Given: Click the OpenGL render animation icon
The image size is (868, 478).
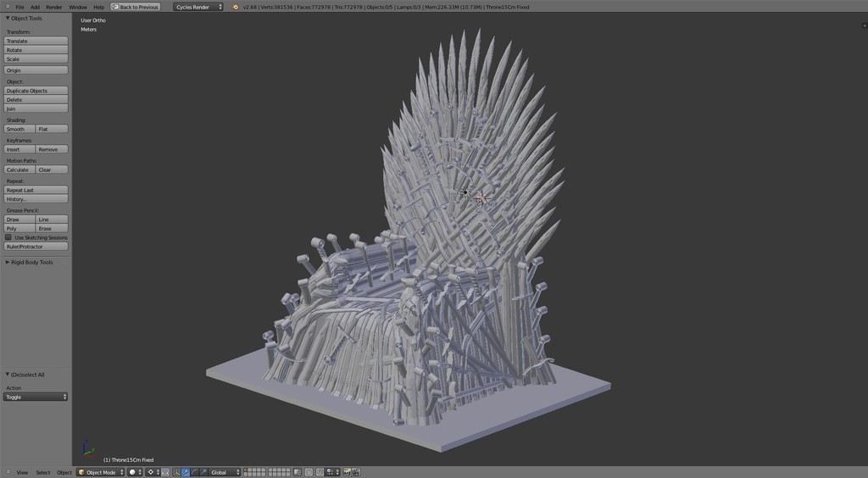Looking at the screenshot, I should coord(356,472).
